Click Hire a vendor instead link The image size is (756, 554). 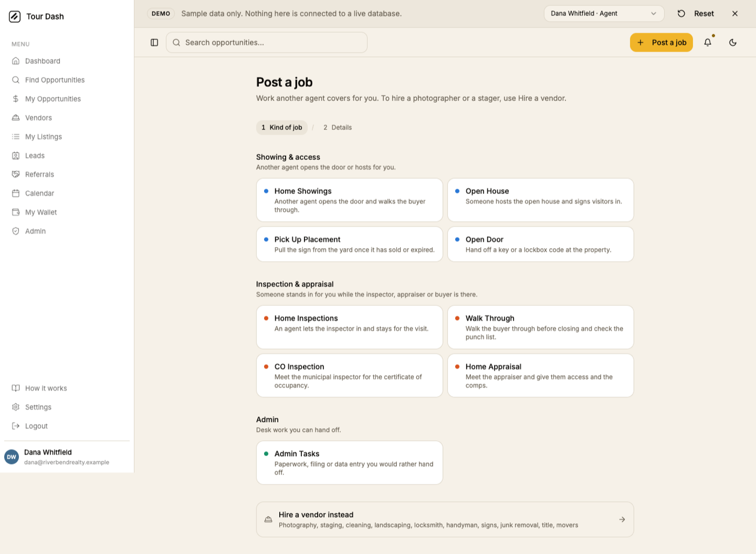click(x=445, y=519)
